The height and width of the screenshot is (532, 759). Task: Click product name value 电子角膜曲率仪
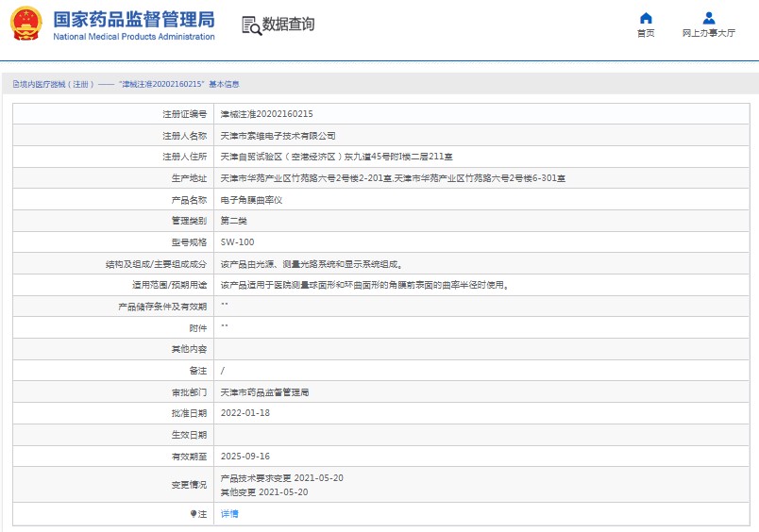[251, 201]
